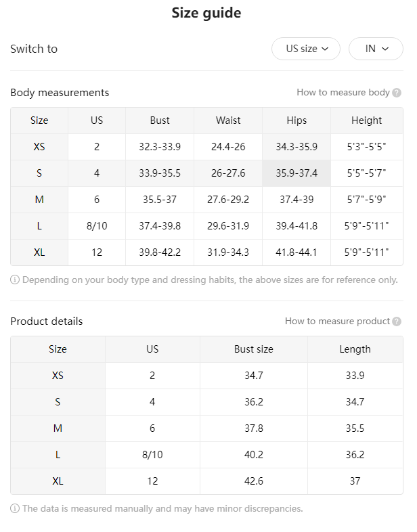Open the US size dropdown
Image resolution: width=417 pixels, height=532 pixels.
[x=306, y=49]
